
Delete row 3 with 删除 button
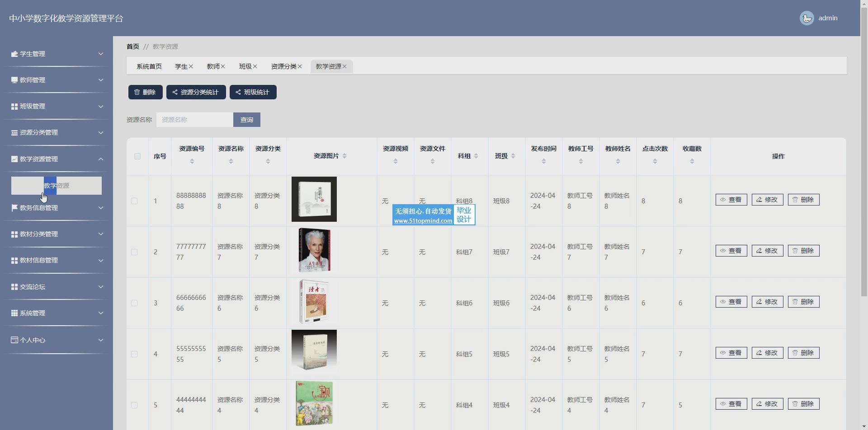pyautogui.click(x=804, y=302)
